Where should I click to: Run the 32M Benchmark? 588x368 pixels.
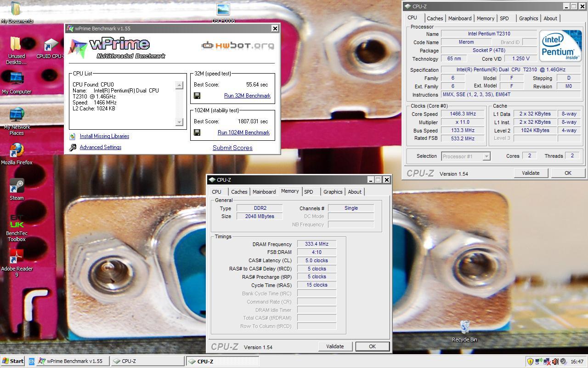pos(247,96)
